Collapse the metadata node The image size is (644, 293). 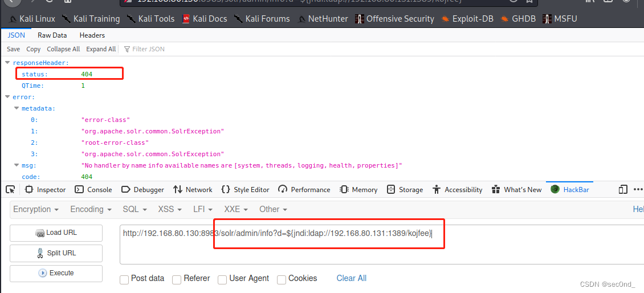17,108
